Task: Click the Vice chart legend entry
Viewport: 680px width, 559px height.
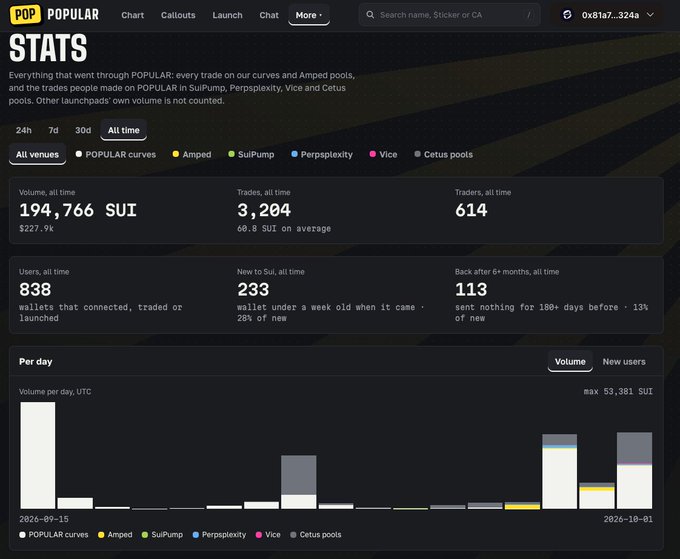Action: click(268, 535)
